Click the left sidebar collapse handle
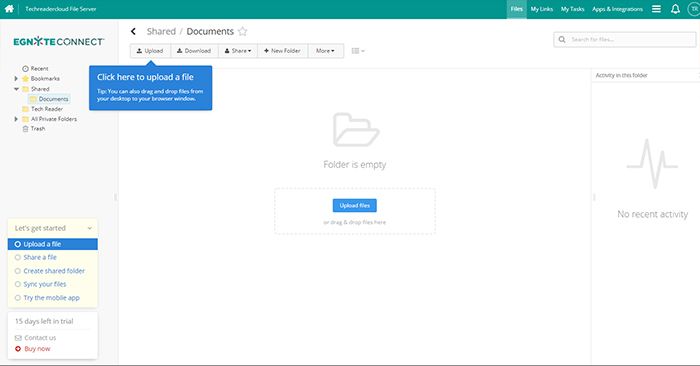 click(x=116, y=197)
